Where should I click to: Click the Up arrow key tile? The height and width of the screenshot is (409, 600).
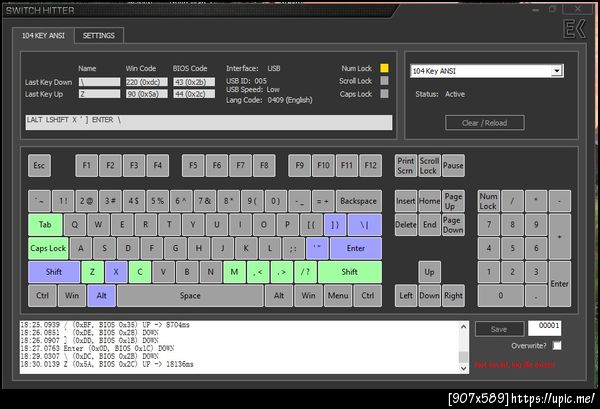point(429,272)
